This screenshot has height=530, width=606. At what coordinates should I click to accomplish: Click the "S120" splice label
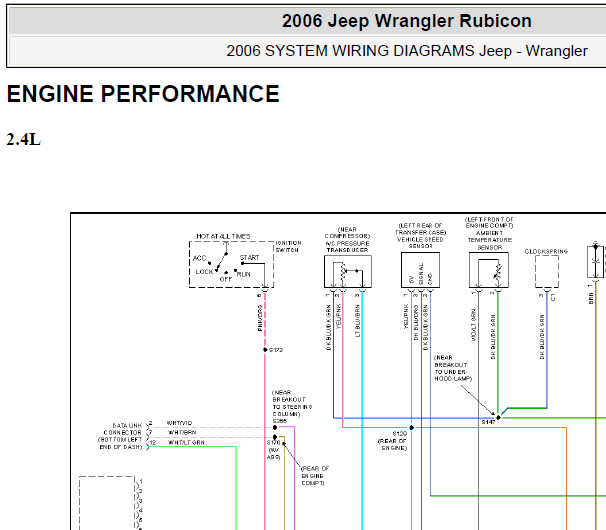coord(400,434)
